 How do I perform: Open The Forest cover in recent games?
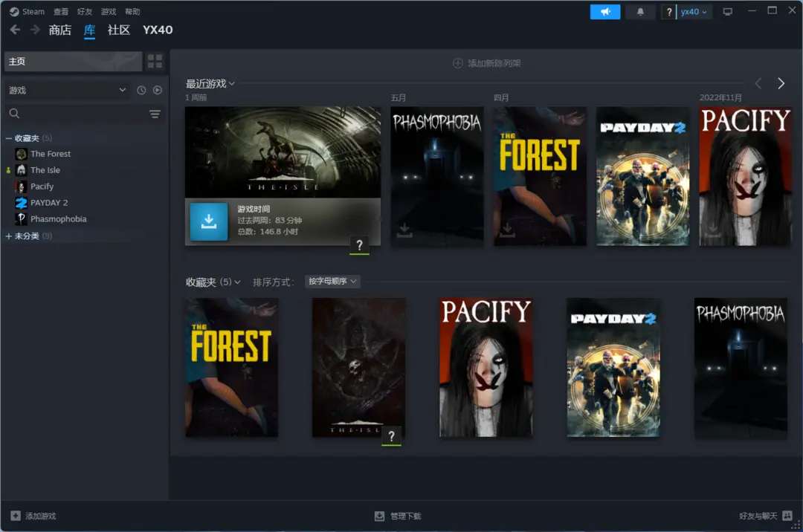[x=540, y=176]
